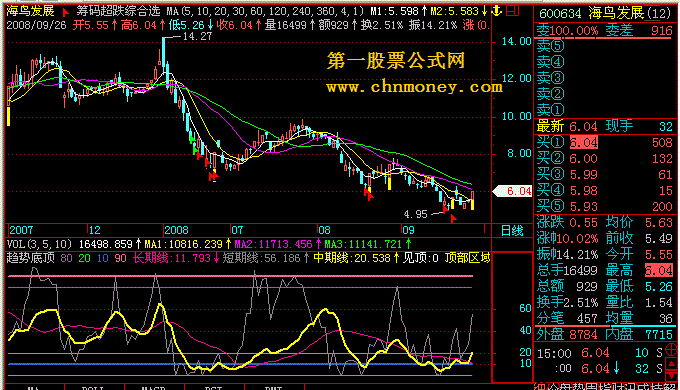The height and width of the screenshot is (390, 680).
Task: Click the (12) count after 海鸟发展
Action: click(x=658, y=13)
